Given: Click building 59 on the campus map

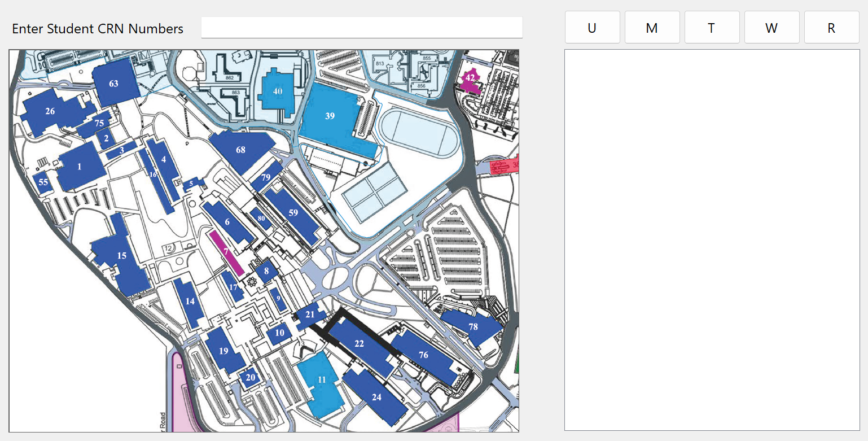Looking at the screenshot, I should 293,213.
